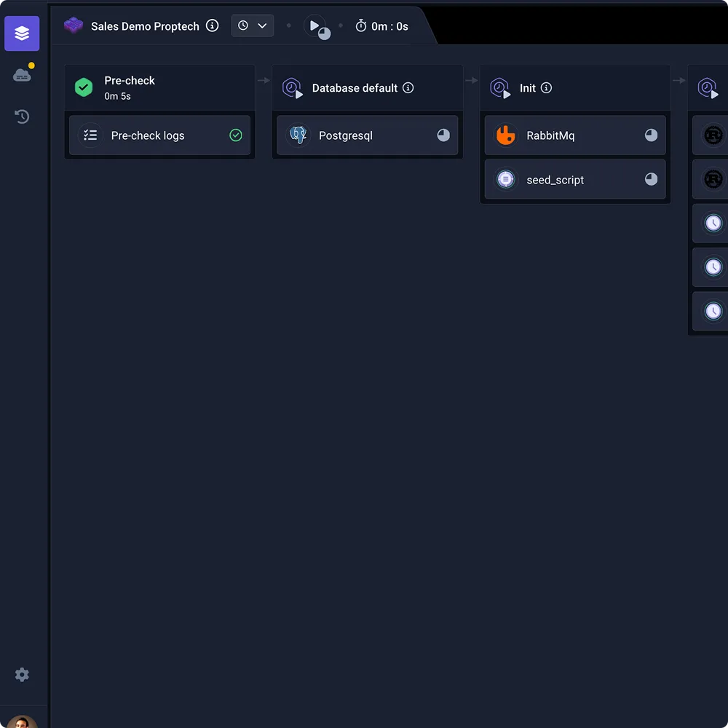Click the Database default stage queued icon

[x=293, y=88]
